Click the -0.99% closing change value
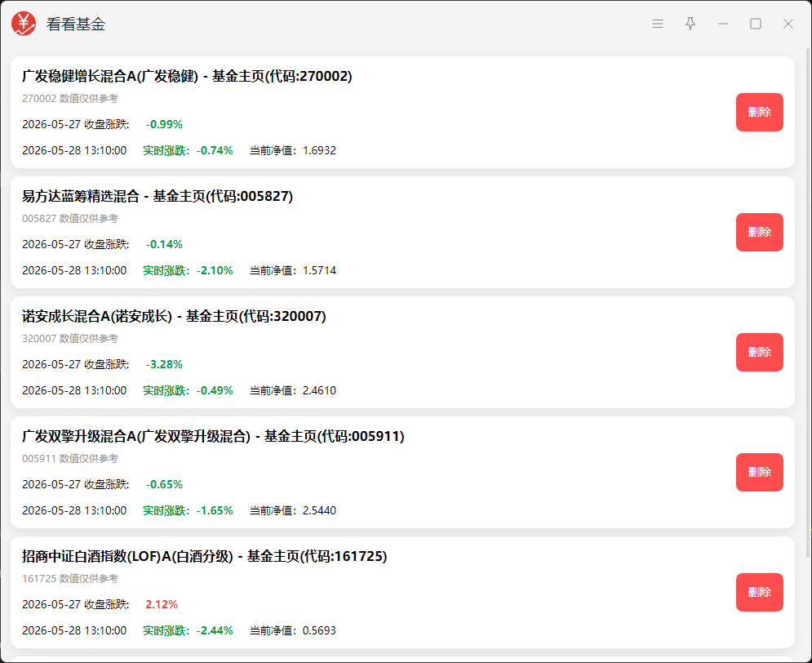Image resolution: width=812 pixels, height=663 pixels. pyautogui.click(x=164, y=124)
